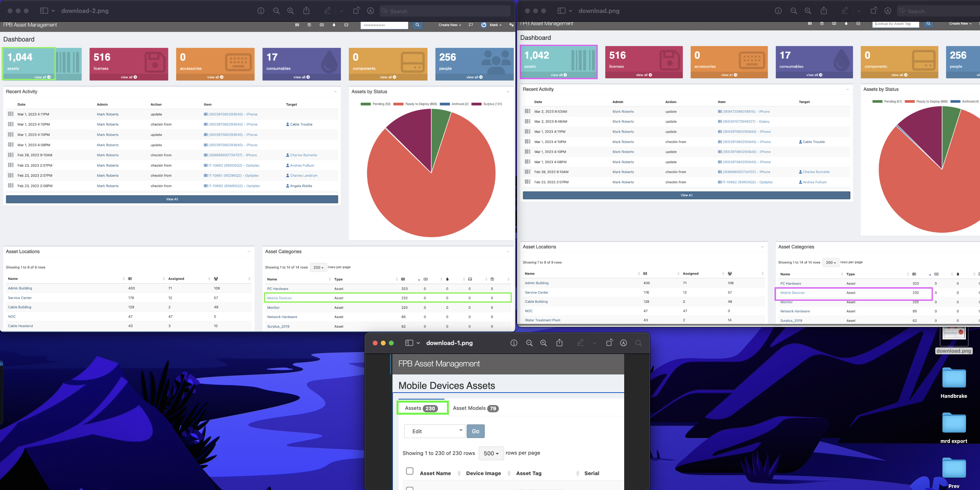The image size is (980, 490).
Task: Open Preview's markup pencil icon on download-1.png
Action: pos(580,343)
